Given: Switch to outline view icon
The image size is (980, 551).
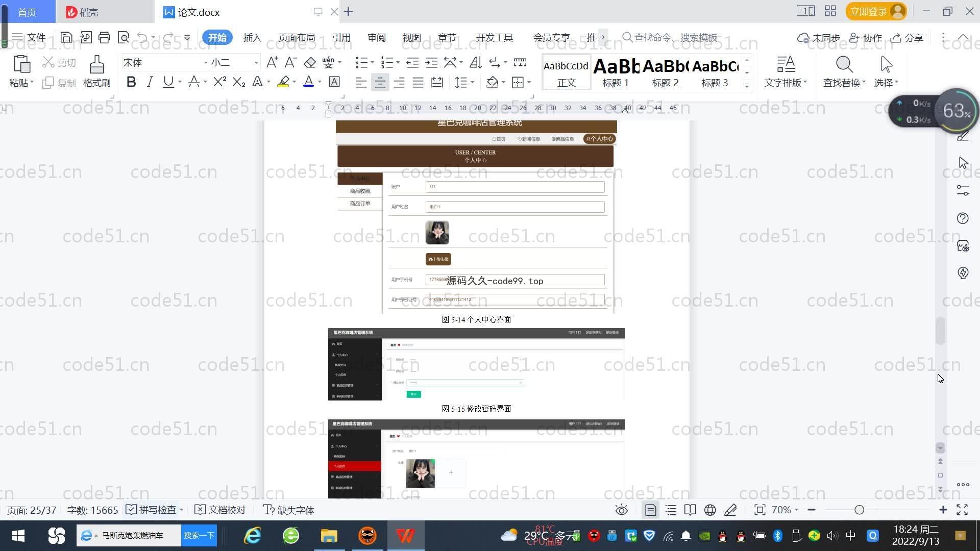Looking at the screenshot, I should (x=671, y=510).
